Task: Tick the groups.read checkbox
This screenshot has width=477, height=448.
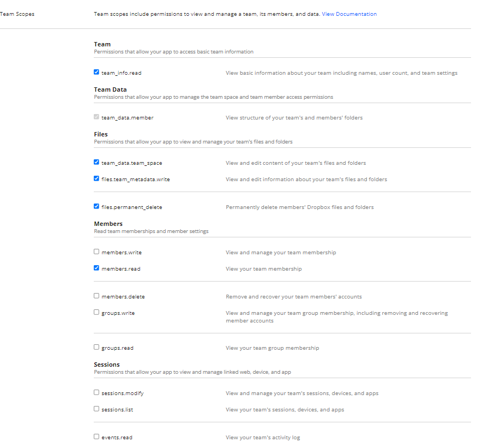Action: [96, 347]
